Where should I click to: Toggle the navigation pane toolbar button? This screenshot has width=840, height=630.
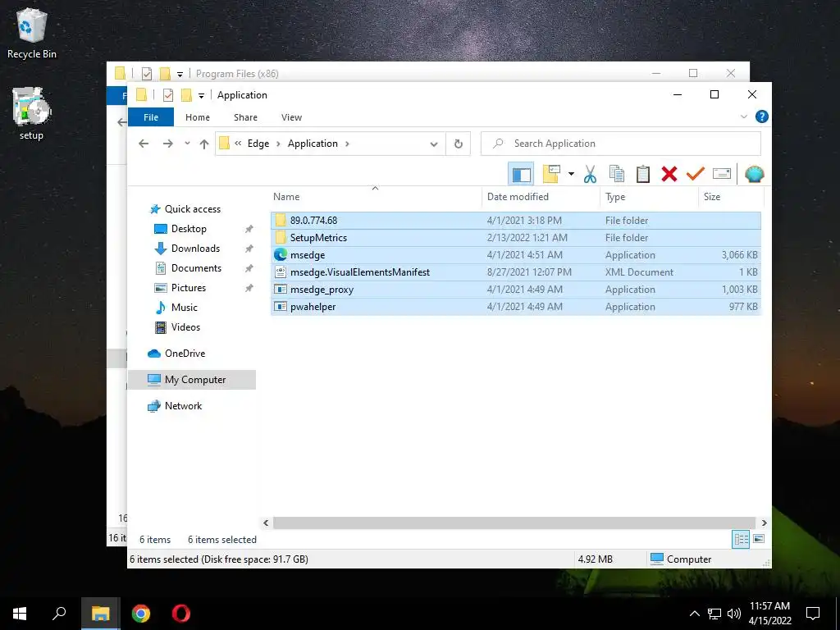click(x=521, y=174)
